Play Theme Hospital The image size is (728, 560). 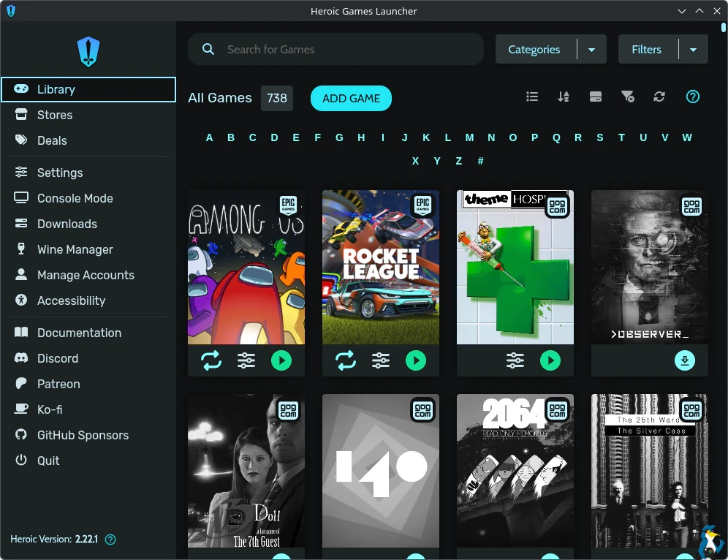pyautogui.click(x=550, y=360)
